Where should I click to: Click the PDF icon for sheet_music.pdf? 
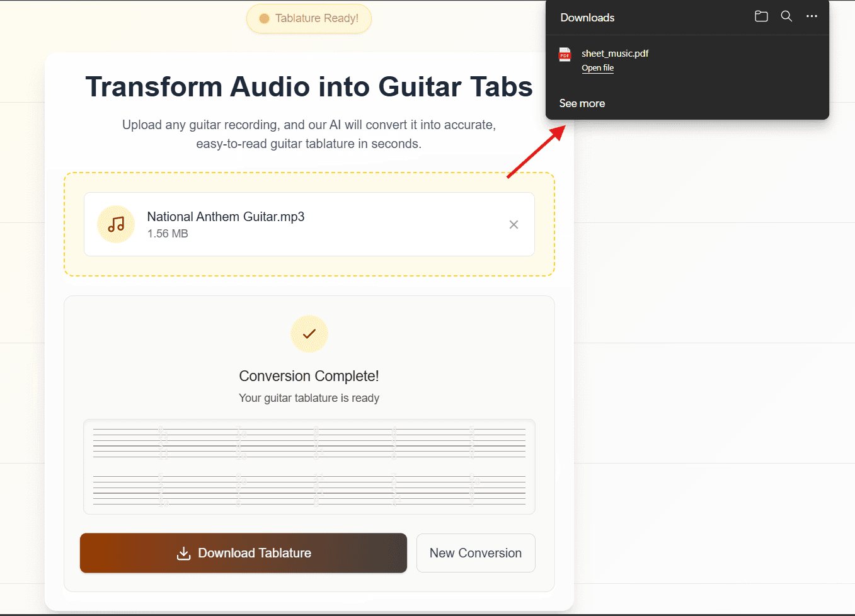565,55
